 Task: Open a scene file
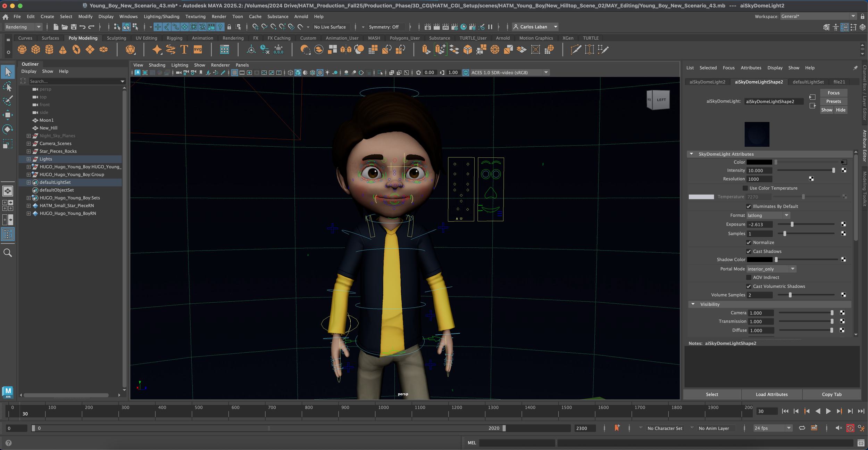pos(65,27)
